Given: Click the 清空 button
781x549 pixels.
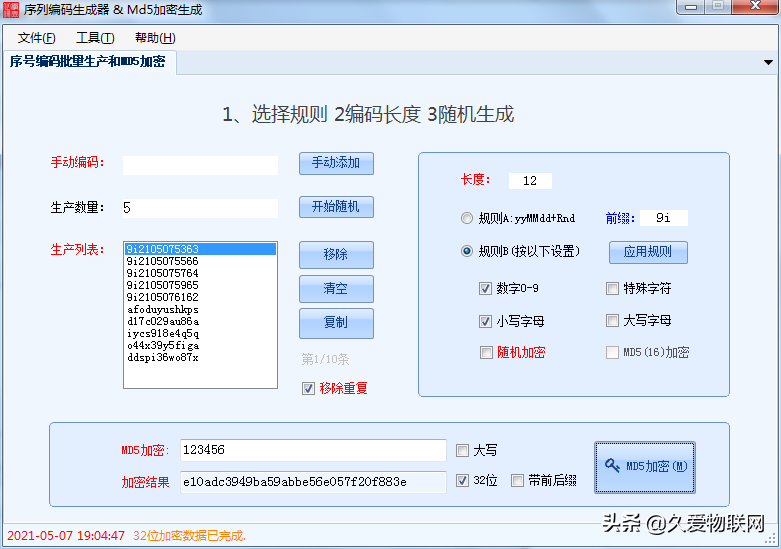Looking at the screenshot, I should pos(336,288).
